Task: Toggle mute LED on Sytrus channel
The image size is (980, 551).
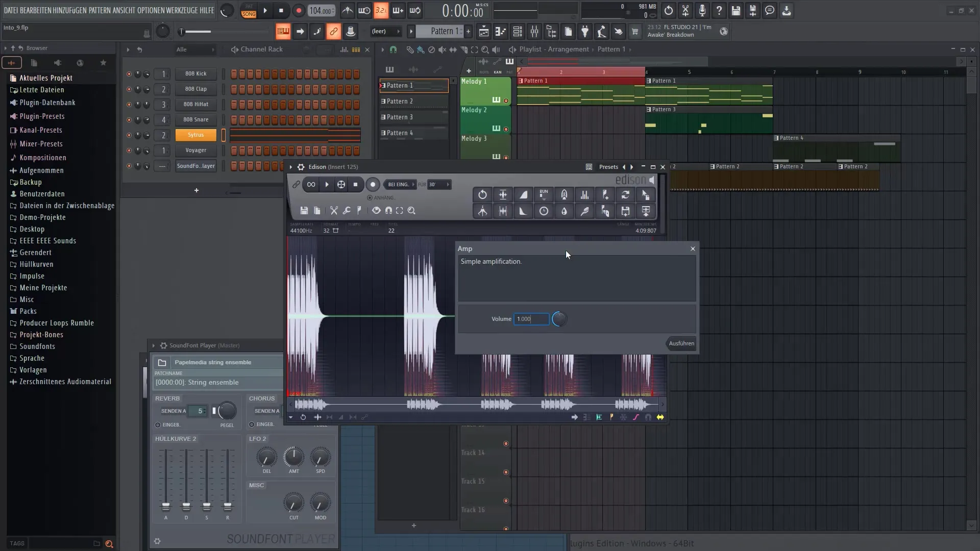Action: coord(129,135)
